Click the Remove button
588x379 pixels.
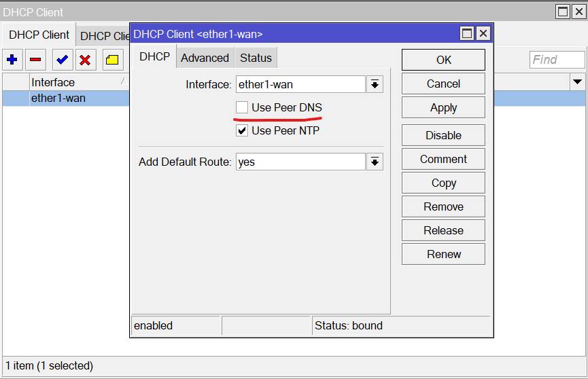click(443, 206)
